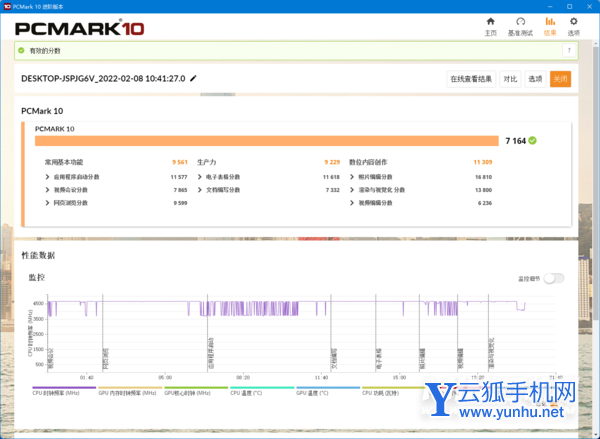Open the 基准测试 benchmarks tab
This screenshot has height=439, width=600.
coord(520,27)
